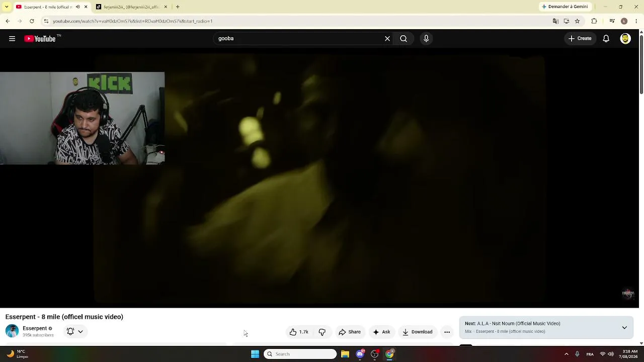Like the video with thumbs up

click(299, 332)
